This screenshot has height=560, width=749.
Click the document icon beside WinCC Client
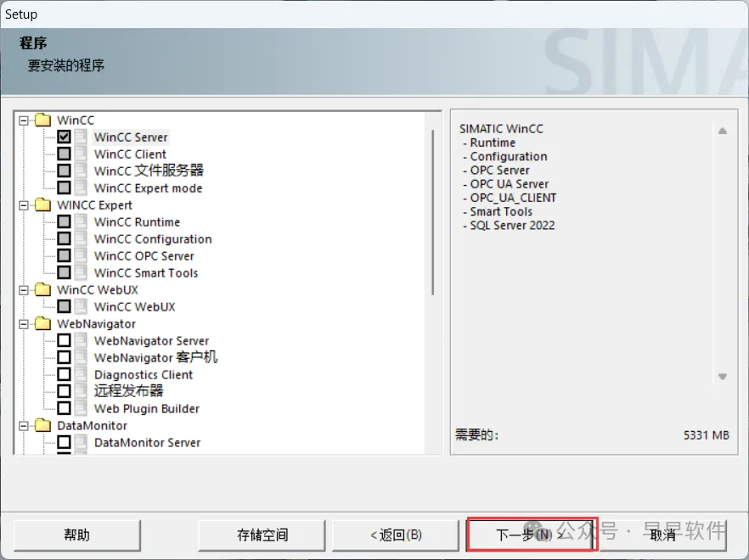[81, 154]
